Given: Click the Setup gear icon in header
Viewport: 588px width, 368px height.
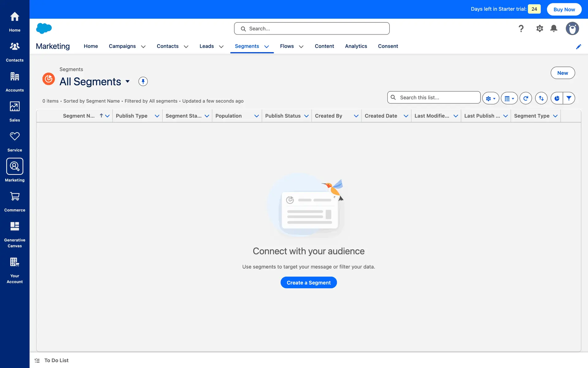Looking at the screenshot, I should [540, 29].
